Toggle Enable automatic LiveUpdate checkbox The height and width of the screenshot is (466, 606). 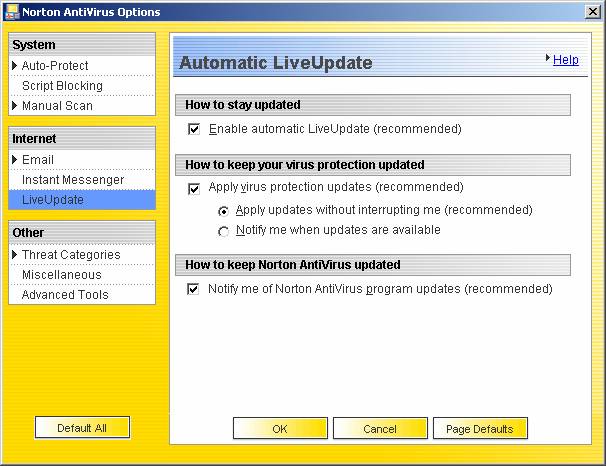194,129
